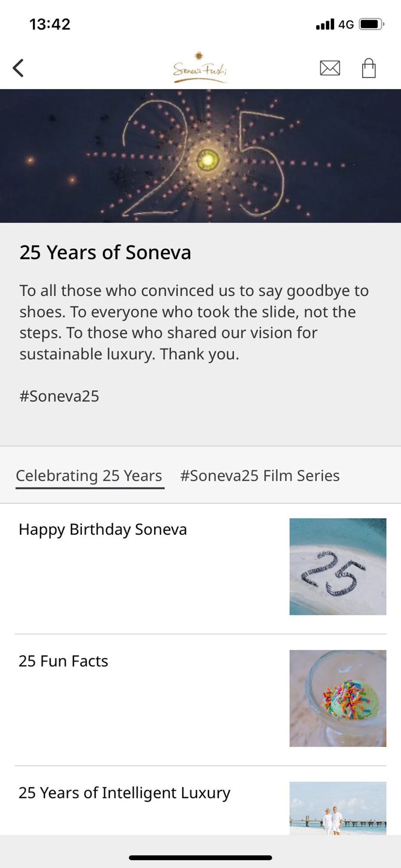Open the envelope messages icon

click(x=330, y=68)
